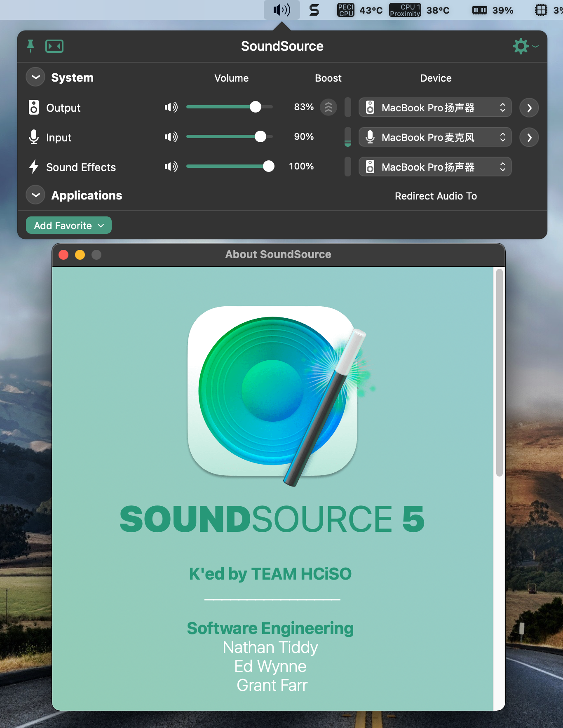Screen dimensions: 563x728
Task: Click CPU 1 Proximity temperature item
Action: click(x=419, y=10)
